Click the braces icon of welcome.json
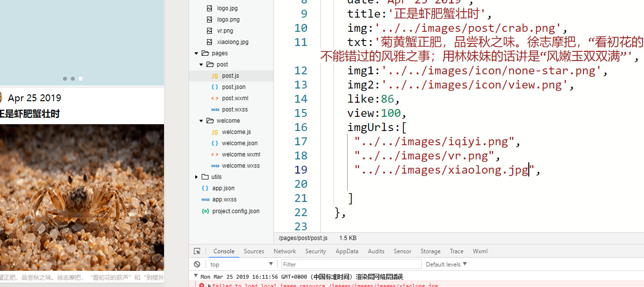Screen dimensions: 644x287 pyautogui.click(x=214, y=143)
